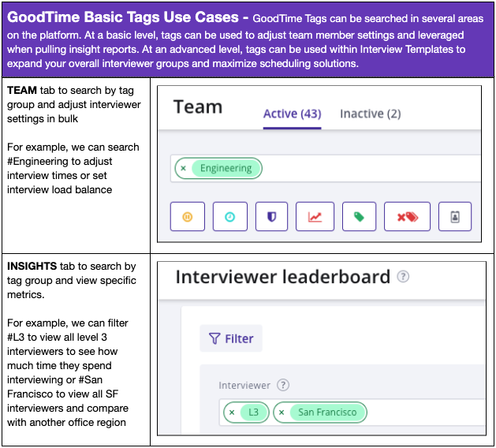Click the orange pause icon button
496x448 pixels.
pos(187,217)
